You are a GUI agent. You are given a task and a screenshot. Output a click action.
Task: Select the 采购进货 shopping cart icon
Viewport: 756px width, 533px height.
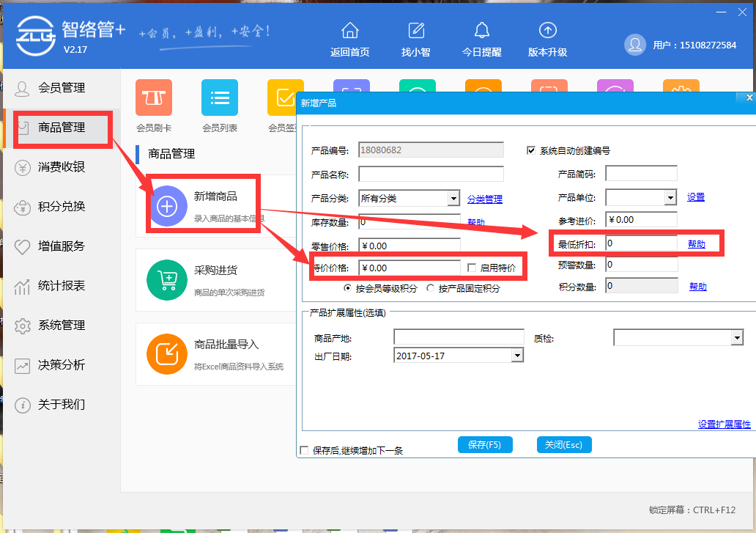pos(168,280)
